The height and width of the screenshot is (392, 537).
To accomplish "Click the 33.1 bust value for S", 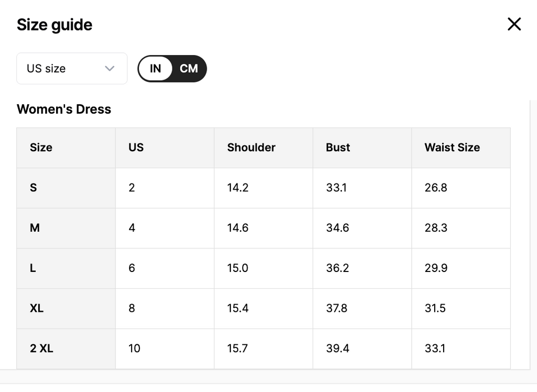I will coord(336,188).
